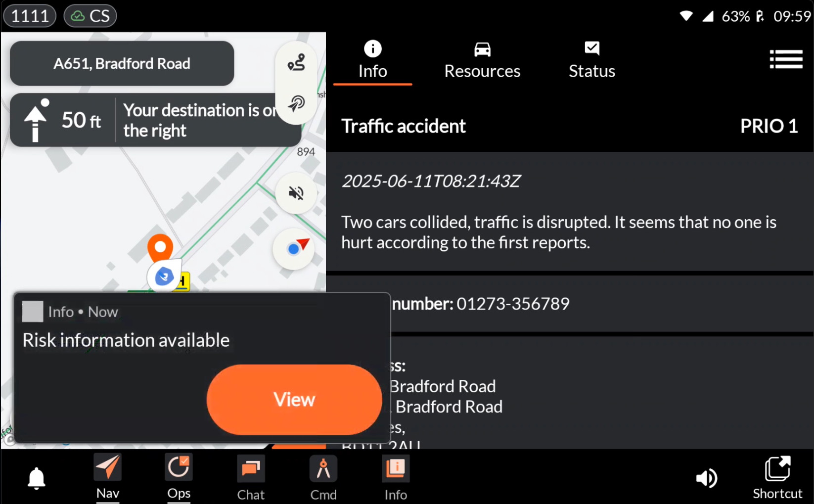Open the Ops section

tap(179, 477)
